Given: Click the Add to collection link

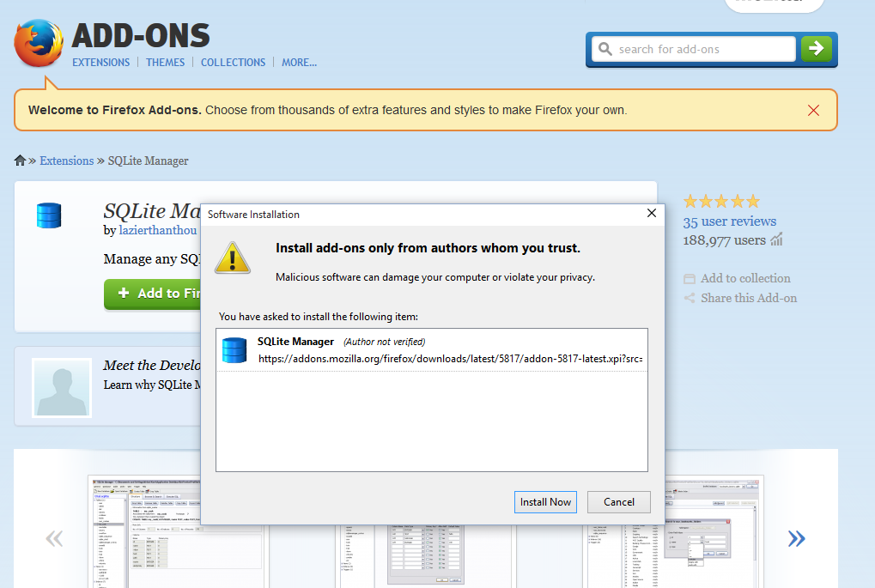Looking at the screenshot, I should tap(745, 278).
